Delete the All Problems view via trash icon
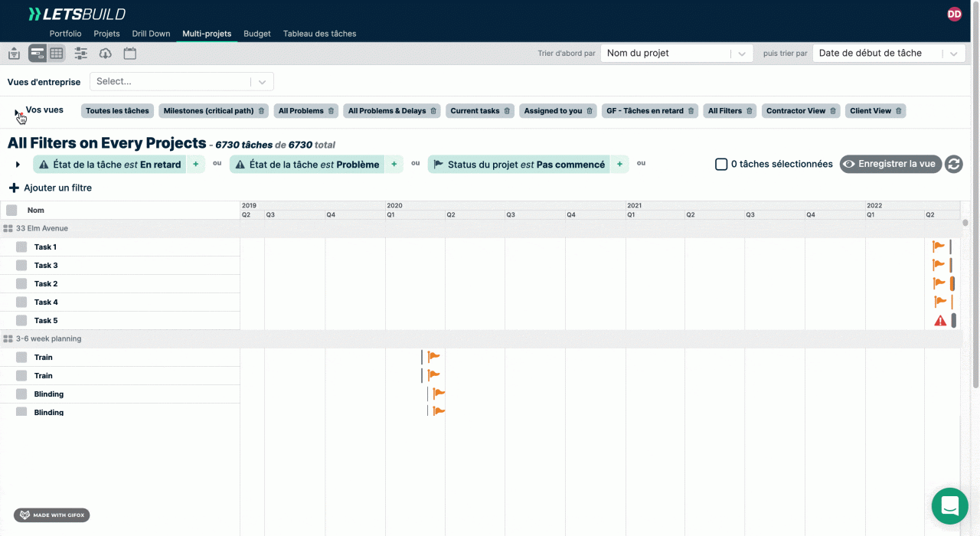This screenshot has width=980, height=536. (332, 111)
